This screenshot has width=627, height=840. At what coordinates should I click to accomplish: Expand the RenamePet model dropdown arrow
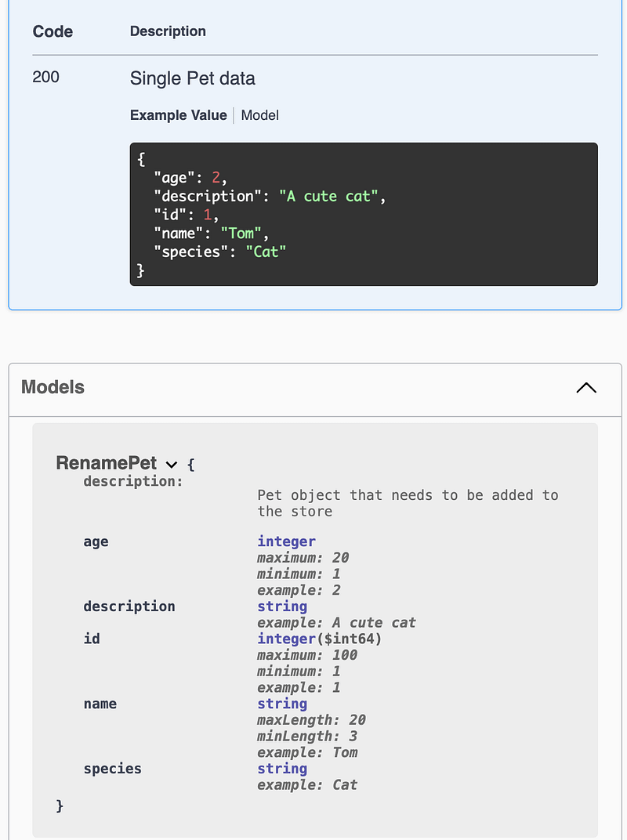[172, 464]
